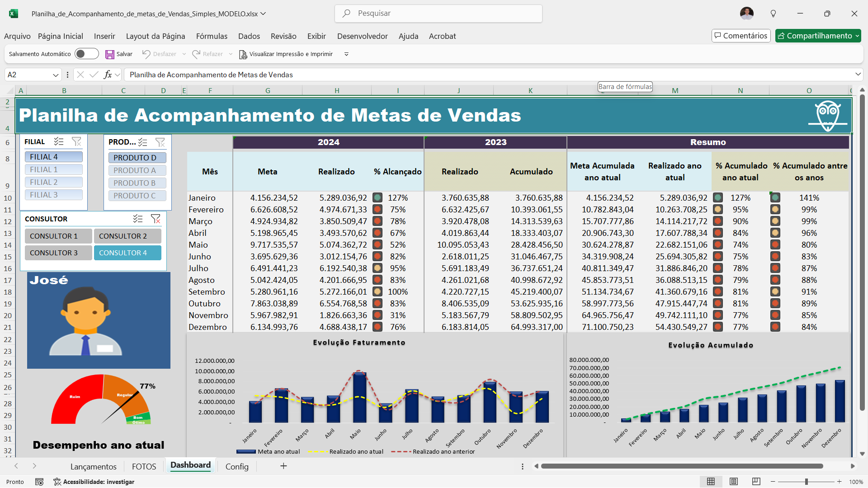The image size is (868, 488).
Task: Switch to Page Layout view icon
Action: coord(733,482)
